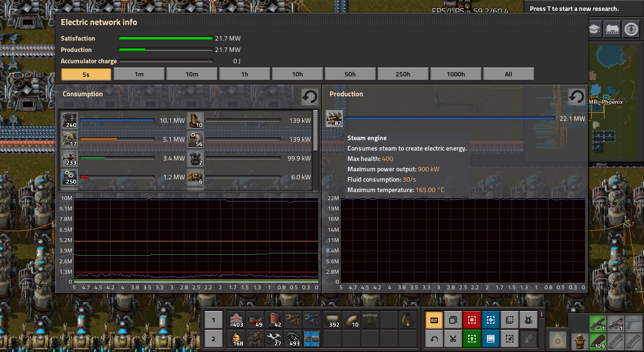
Task: Select hotbar row 1 button
Action: pos(214,319)
